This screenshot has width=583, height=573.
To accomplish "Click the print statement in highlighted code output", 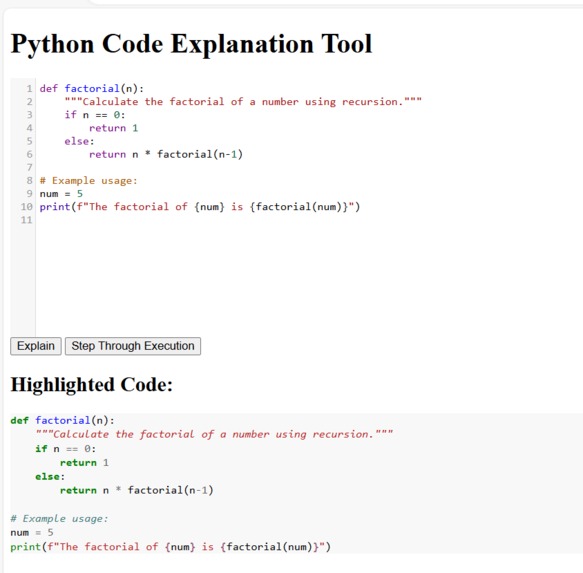I will pos(170,547).
